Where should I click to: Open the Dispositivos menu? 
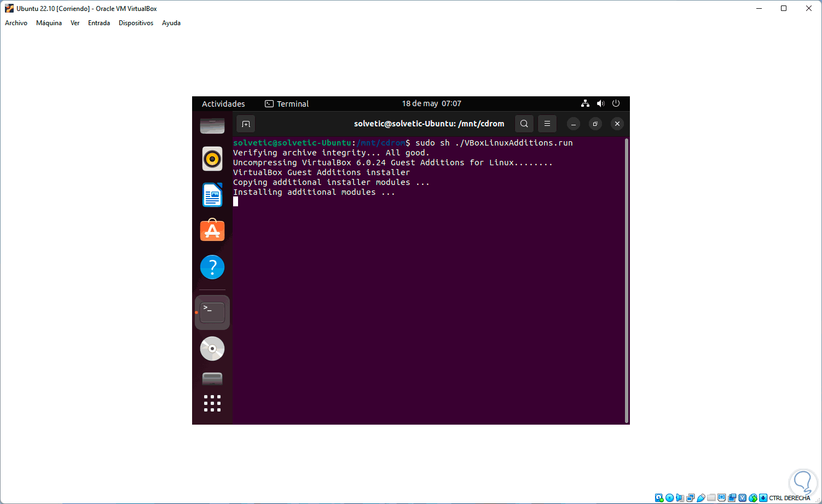pos(136,23)
